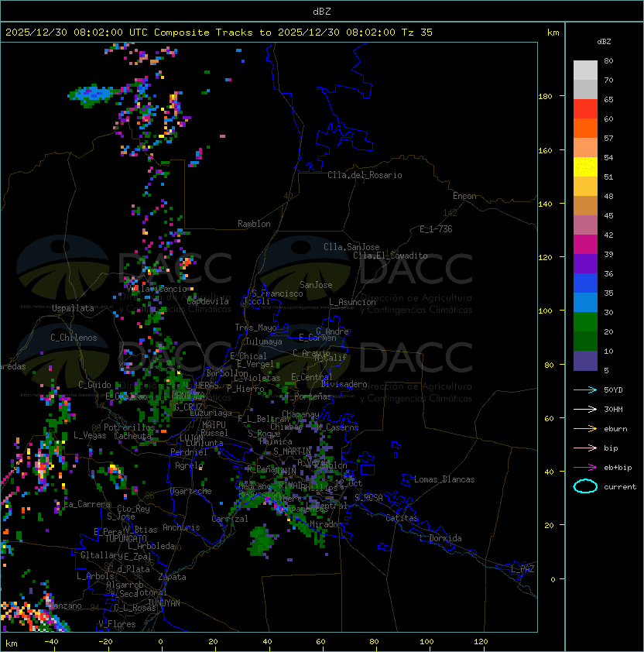This screenshot has height=652, width=644.
Task: Click the '-20' tick on bottom axis
Action: (x=105, y=642)
